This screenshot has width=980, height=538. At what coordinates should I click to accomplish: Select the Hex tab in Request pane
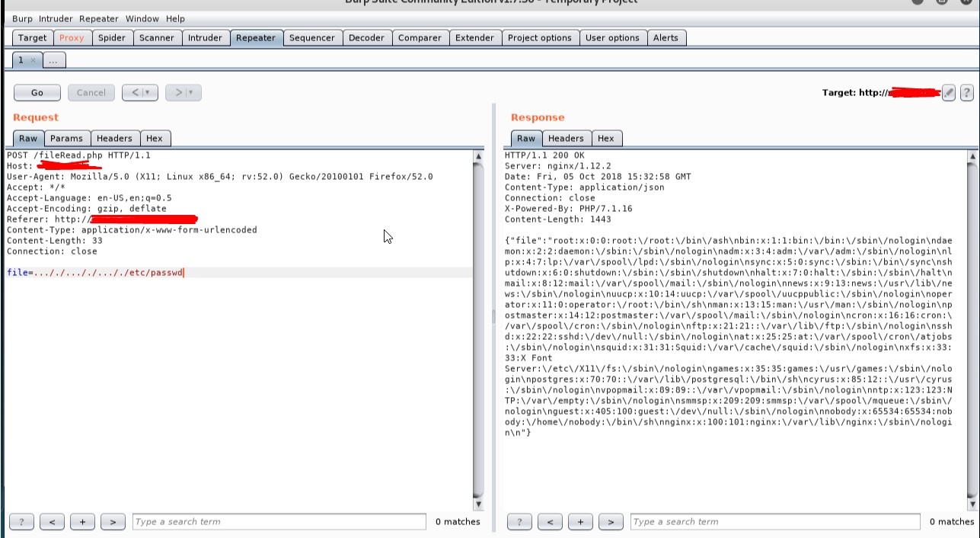pyautogui.click(x=155, y=138)
